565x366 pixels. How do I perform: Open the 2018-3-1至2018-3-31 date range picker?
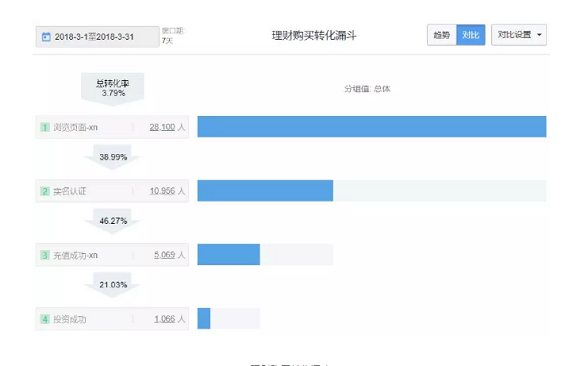[x=97, y=37]
